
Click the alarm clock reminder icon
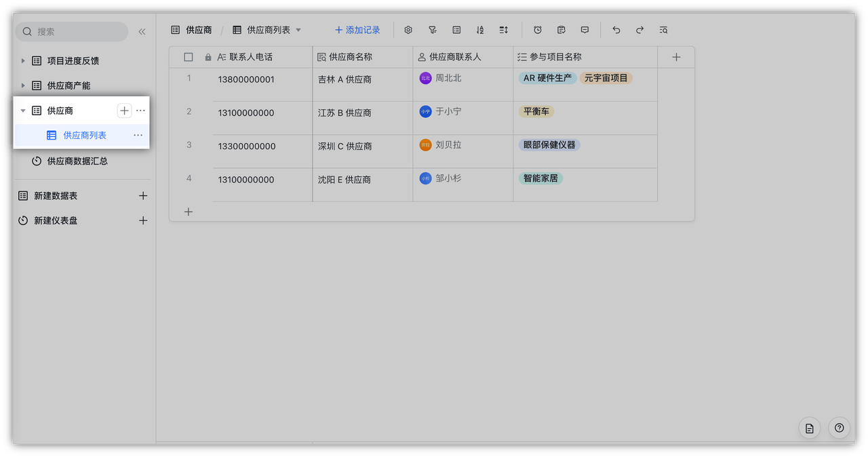click(538, 30)
